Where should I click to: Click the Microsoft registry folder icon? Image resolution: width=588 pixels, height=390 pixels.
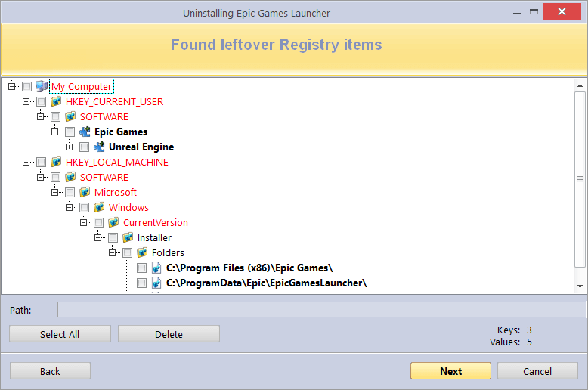point(85,192)
